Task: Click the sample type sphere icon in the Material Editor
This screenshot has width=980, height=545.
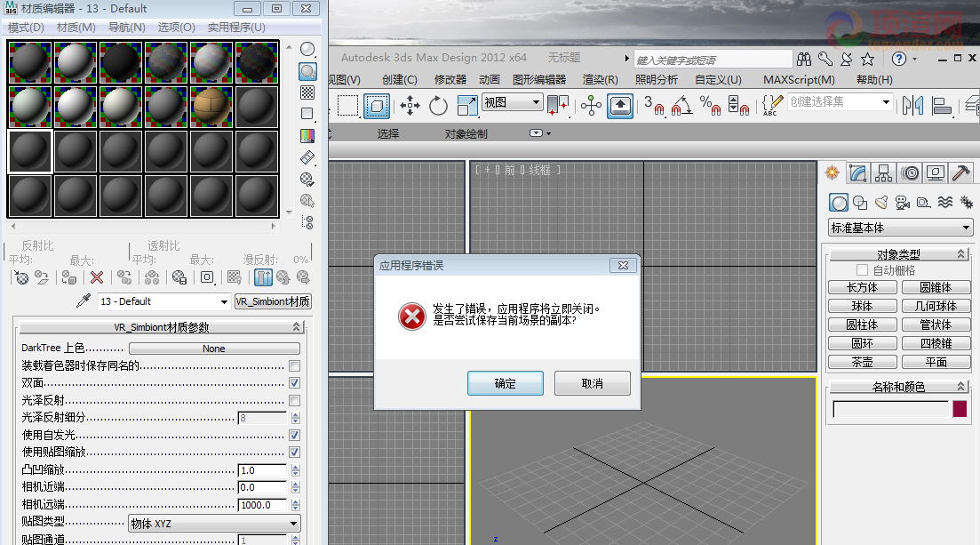Action: pos(307,49)
